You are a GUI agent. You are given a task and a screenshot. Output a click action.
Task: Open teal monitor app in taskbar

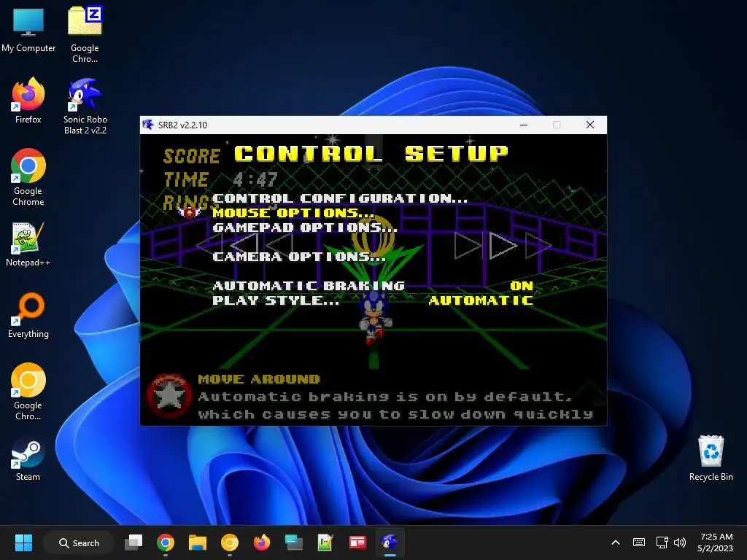pyautogui.click(x=293, y=542)
